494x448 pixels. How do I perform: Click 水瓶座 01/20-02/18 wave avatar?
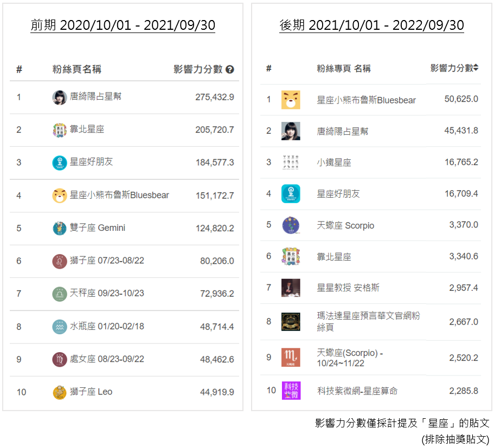(x=60, y=327)
